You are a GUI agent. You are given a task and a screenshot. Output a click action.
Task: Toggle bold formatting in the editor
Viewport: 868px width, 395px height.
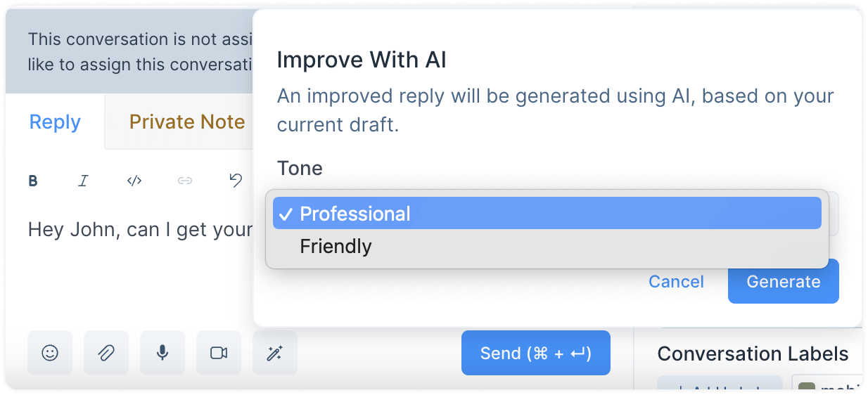[x=33, y=181]
